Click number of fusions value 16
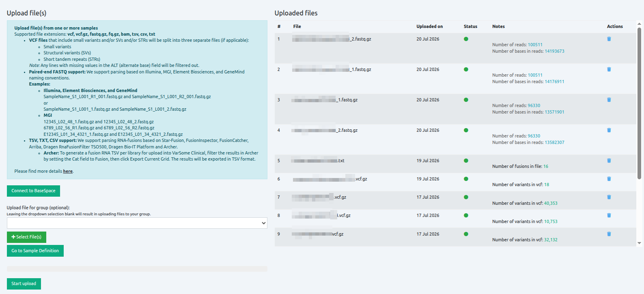The width and height of the screenshot is (644, 294). click(546, 167)
